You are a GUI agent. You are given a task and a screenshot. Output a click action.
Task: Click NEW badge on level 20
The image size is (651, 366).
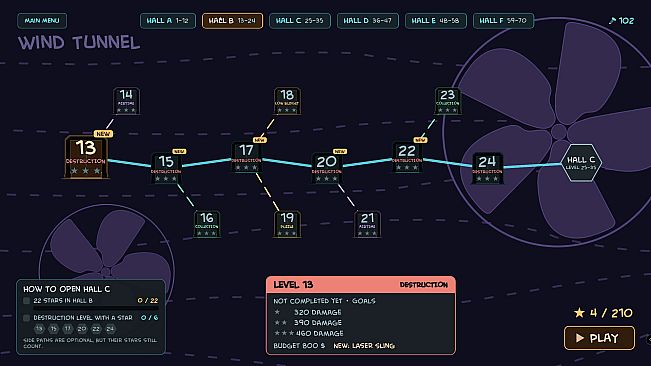(340, 151)
